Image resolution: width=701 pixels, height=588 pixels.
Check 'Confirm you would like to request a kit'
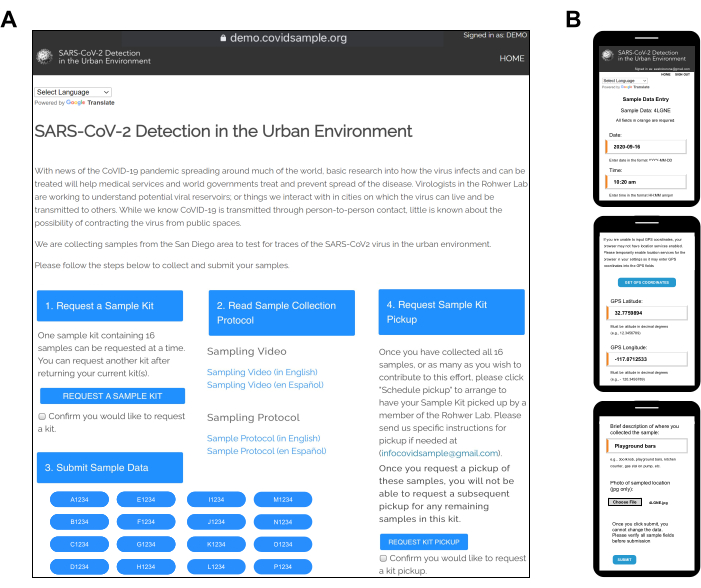(x=42, y=416)
